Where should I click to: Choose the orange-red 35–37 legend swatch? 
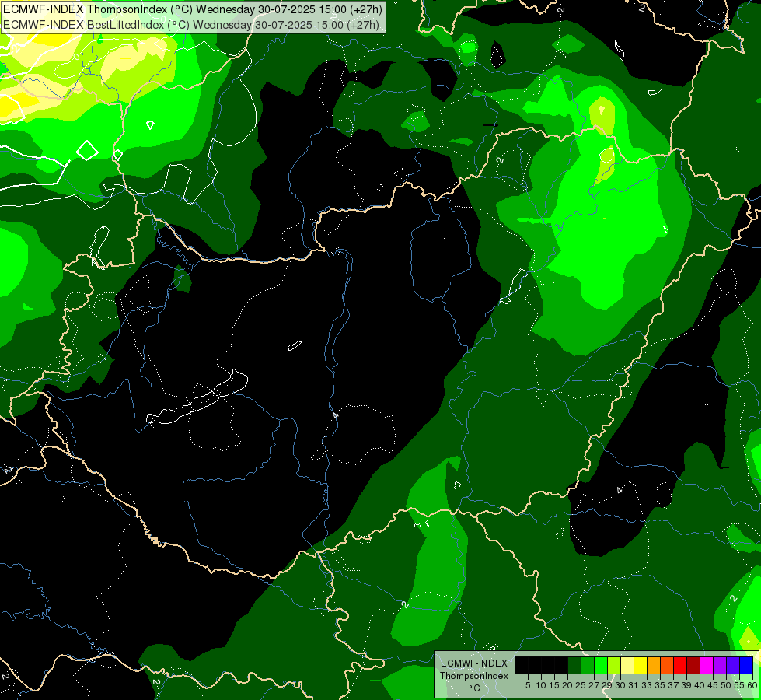[667, 665]
